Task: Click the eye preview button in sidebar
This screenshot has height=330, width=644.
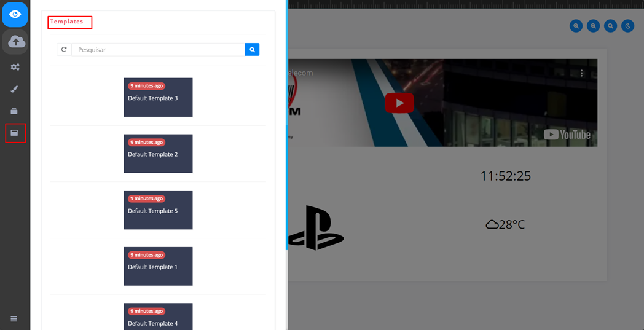Action: pos(15,14)
